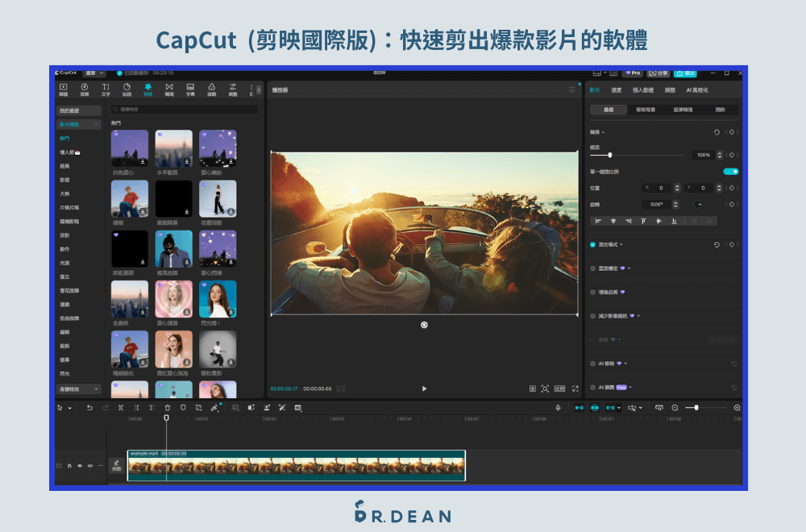Open the player panel hamburger menu
Image resolution: width=806 pixels, height=532 pixels.
pyautogui.click(x=572, y=90)
